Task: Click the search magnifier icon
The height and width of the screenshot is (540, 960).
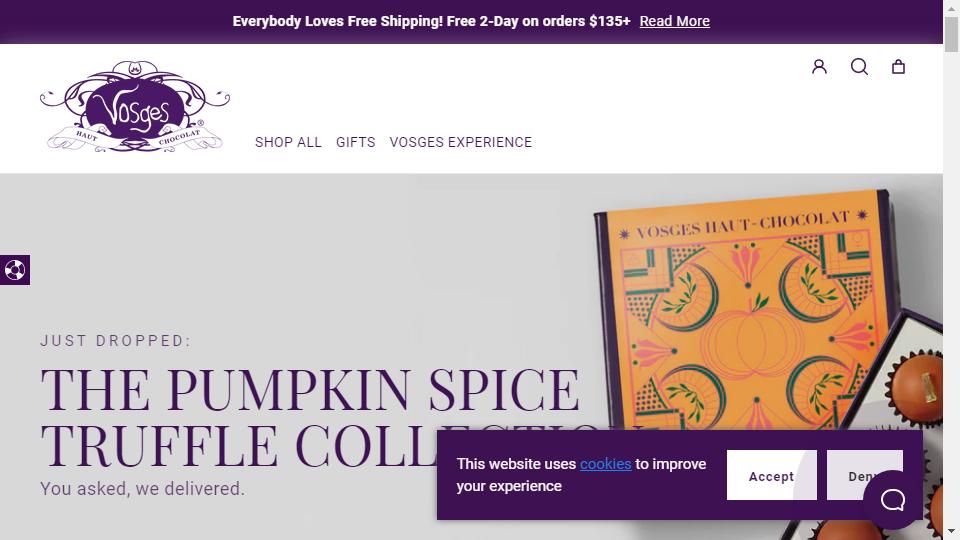Action: tap(859, 67)
